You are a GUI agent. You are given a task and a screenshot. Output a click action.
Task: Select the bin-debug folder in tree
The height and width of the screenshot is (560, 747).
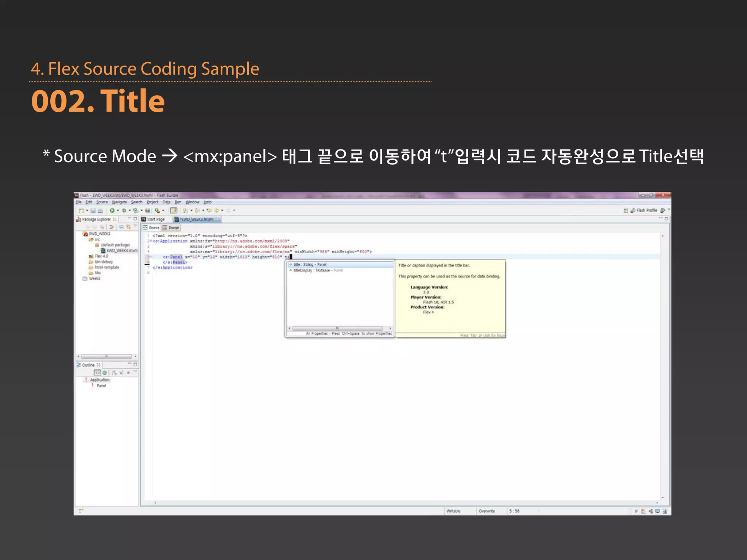pyautogui.click(x=101, y=262)
